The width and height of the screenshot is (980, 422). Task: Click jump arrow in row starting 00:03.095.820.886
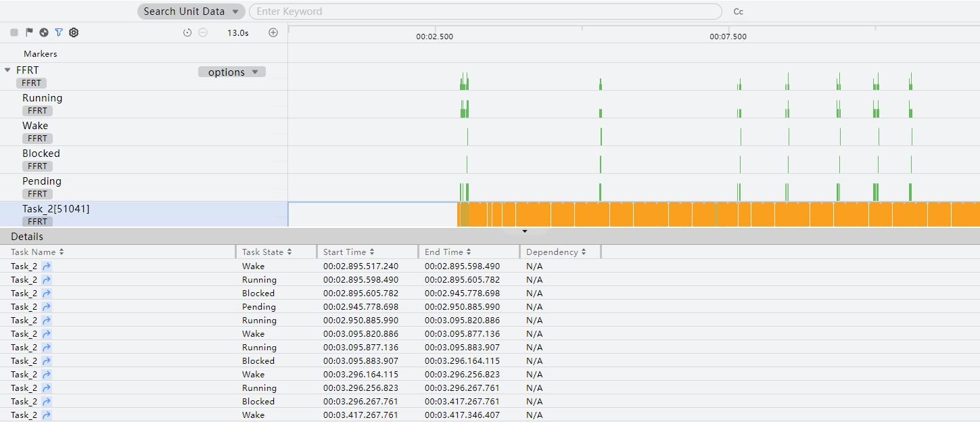pyautogui.click(x=47, y=333)
